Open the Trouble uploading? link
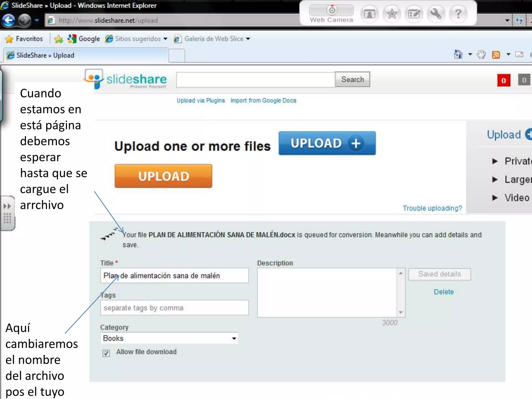This screenshot has height=399, width=532. pos(432,208)
